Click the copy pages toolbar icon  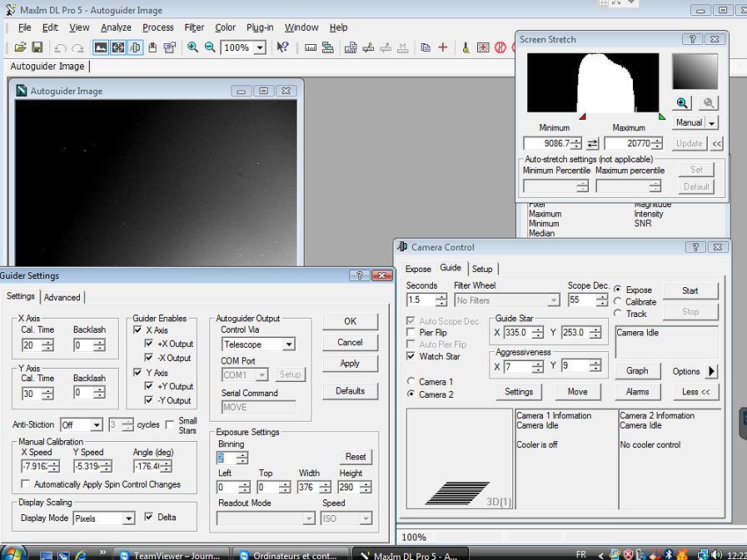(x=426, y=47)
